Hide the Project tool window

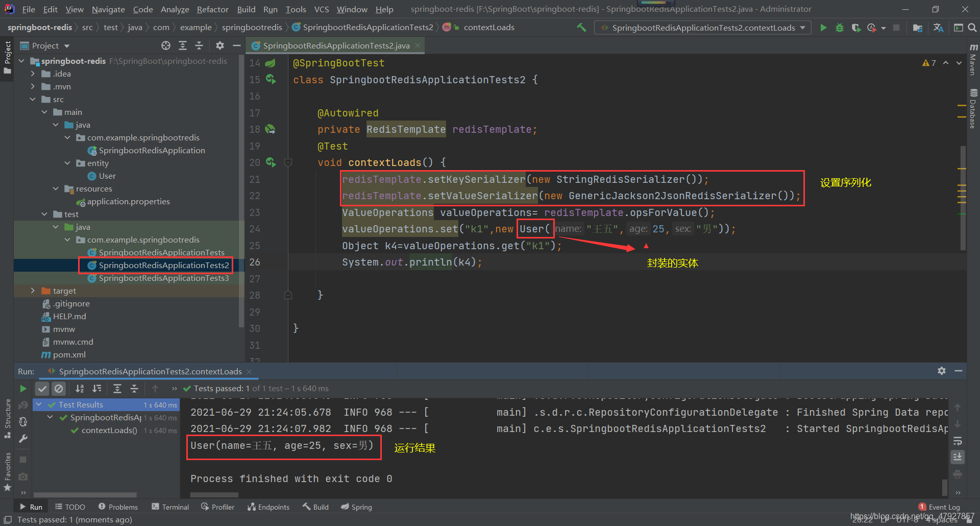click(236, 46)
